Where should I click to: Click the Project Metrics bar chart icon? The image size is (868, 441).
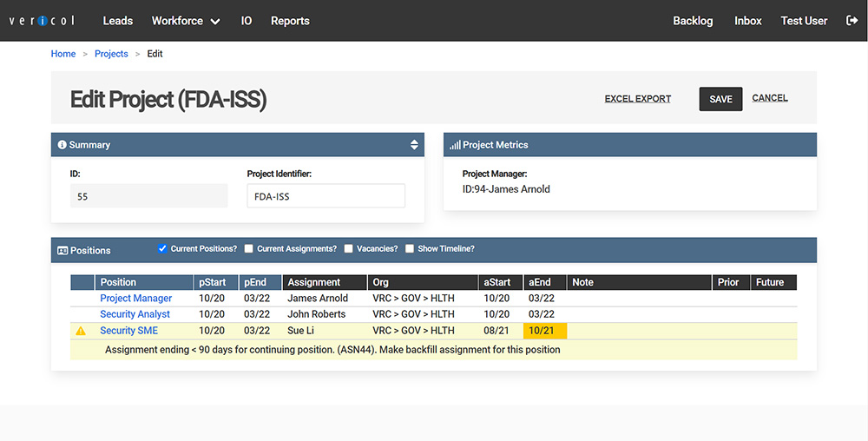pyautogui.click(x=455, y=145)
